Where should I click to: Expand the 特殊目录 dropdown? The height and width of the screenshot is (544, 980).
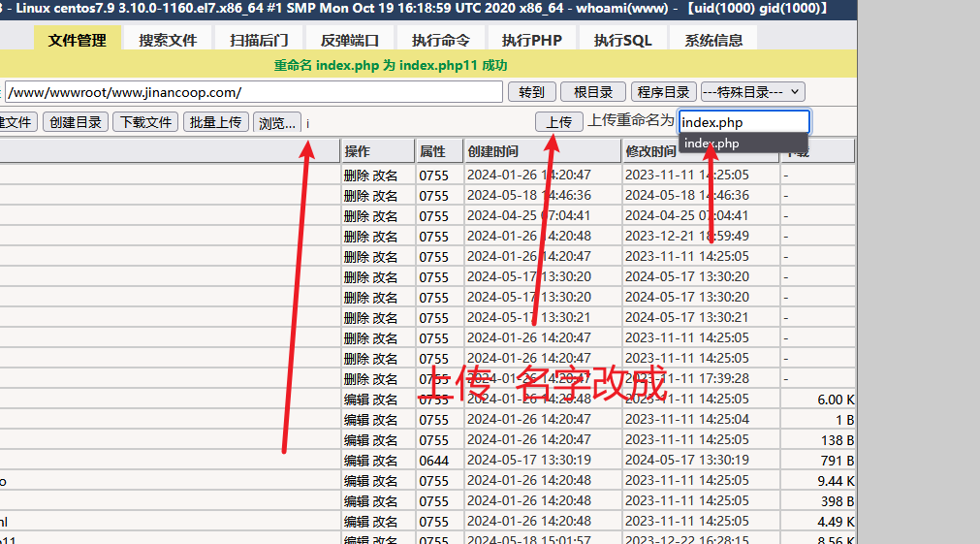click(752, 92)
